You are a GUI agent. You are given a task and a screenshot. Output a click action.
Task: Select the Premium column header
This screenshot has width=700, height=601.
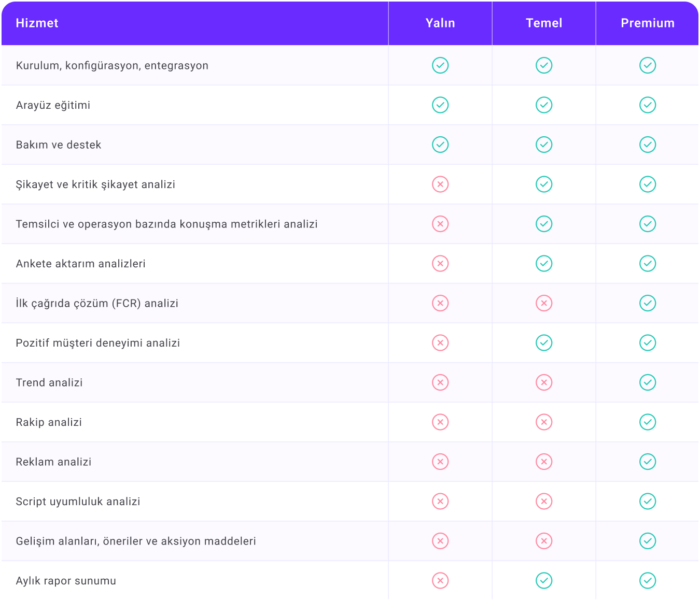[x=648, y=23]
